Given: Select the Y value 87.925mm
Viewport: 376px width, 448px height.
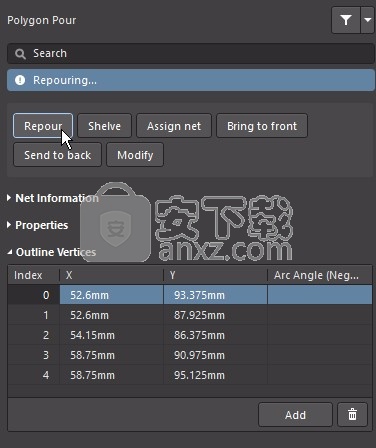Looking at the screenshot, I should (x=215, y=315).
